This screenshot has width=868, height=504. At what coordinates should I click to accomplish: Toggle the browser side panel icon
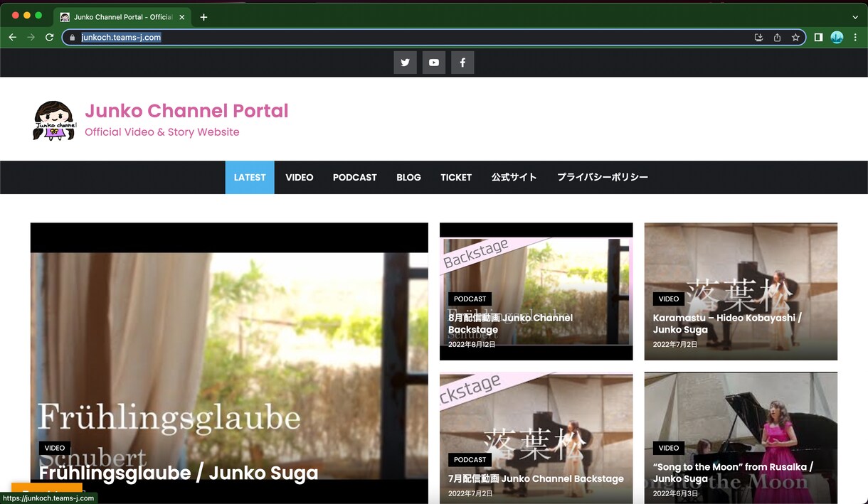tap(818, 38)
